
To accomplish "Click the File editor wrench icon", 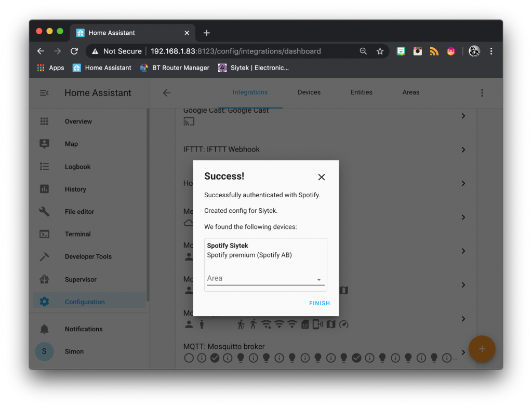I will pos(45,211).
